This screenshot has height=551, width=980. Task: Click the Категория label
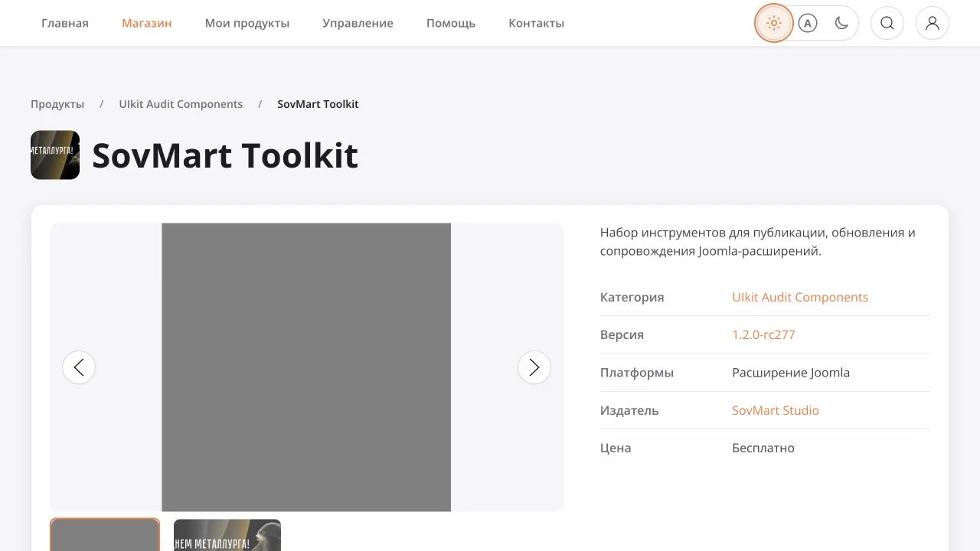click(x=632, y=297)
